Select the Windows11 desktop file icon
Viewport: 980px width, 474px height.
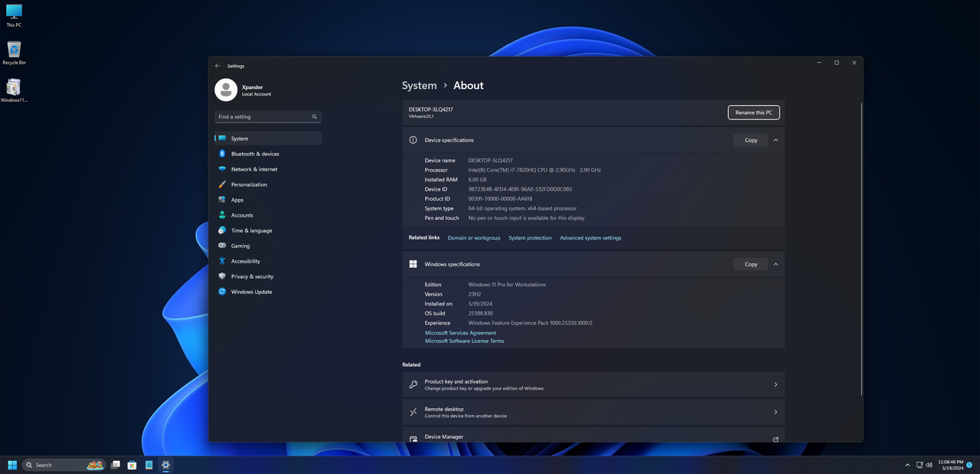point(14,90)
